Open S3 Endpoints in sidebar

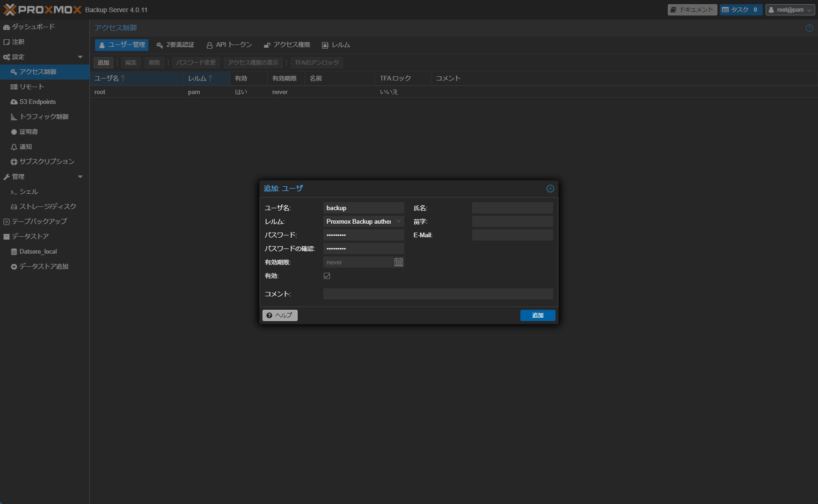(37, 102)
